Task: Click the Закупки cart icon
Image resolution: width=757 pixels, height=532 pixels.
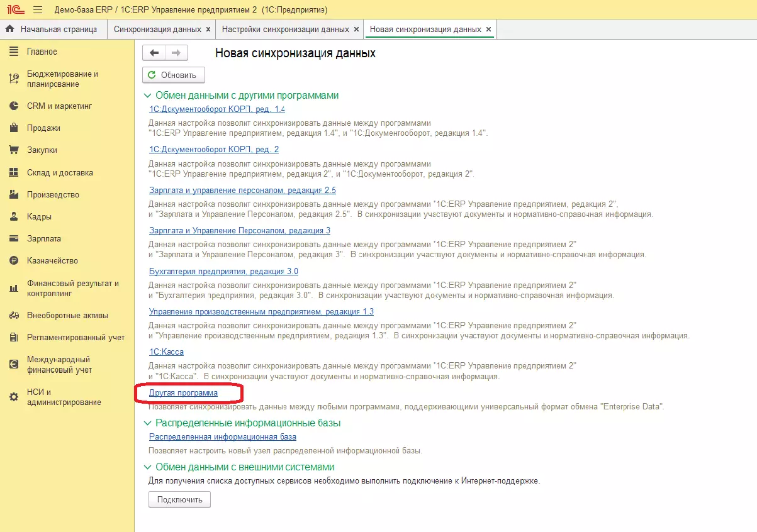Action: 14,150
